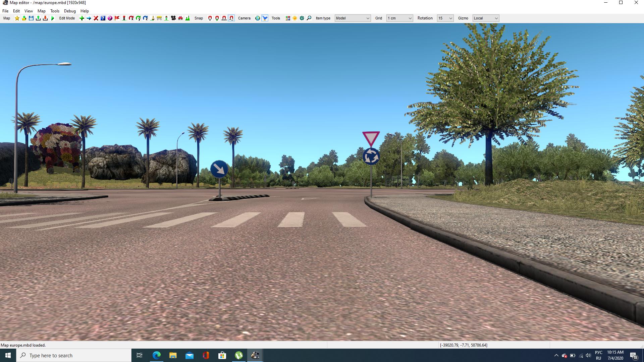Open the Rotation 15 dropdown
Screen dimensions: 644x362
[x=445, y=18]
